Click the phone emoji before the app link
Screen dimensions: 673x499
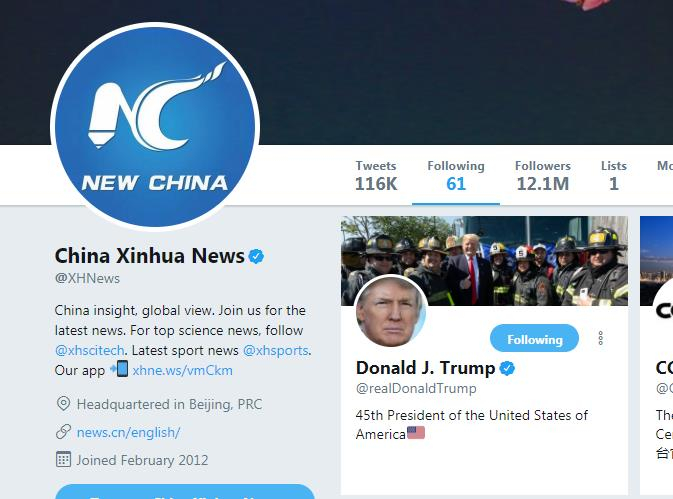[x=119, y=369]
